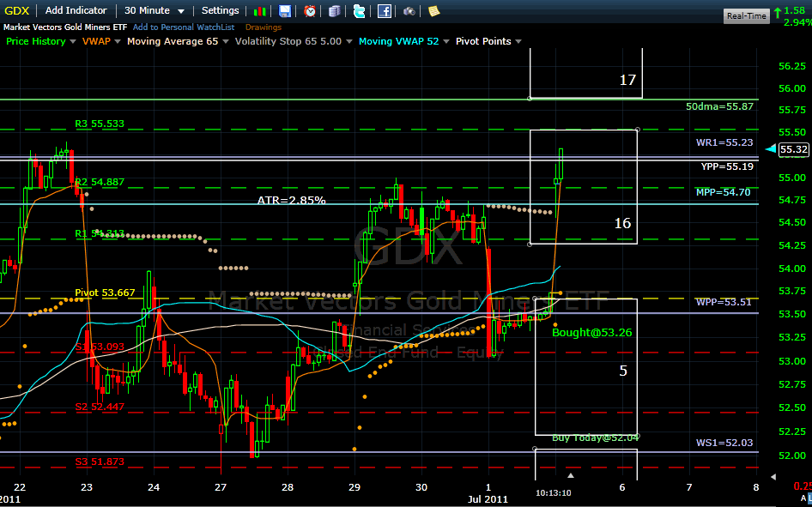Viewport: 812px width, 507px height.
Task: Open the yellow sticky note icon
Action: 434,11
